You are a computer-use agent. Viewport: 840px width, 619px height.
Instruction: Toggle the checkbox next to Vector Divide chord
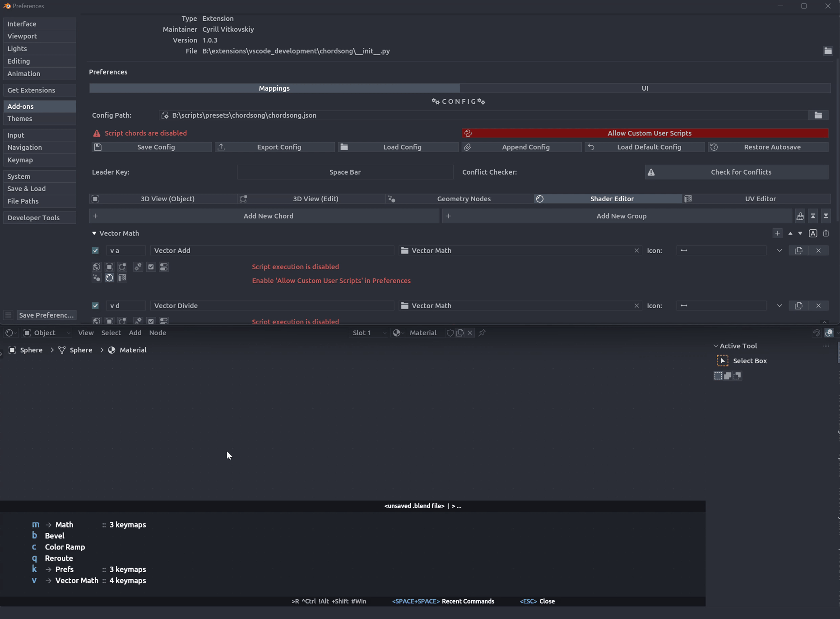(95, 305)
